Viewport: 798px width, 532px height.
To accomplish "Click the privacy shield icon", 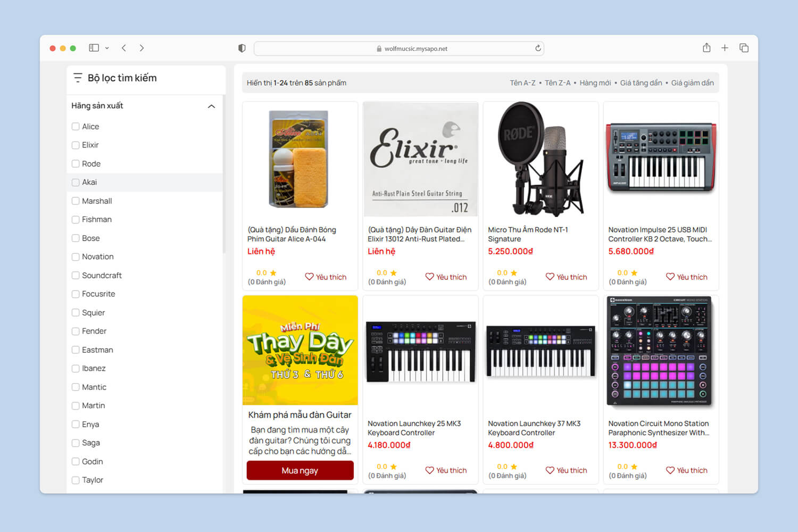I will [x=242, y=48].
